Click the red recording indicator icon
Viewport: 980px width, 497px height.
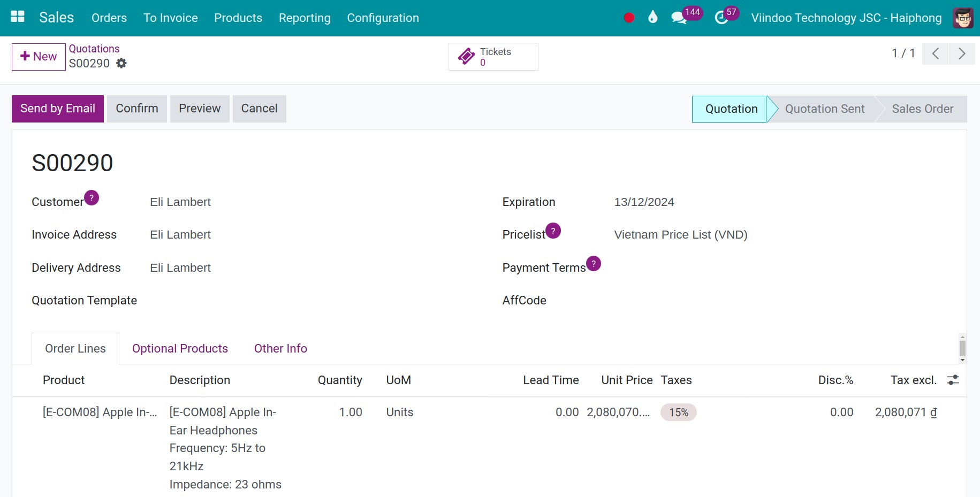click(629, 18)
